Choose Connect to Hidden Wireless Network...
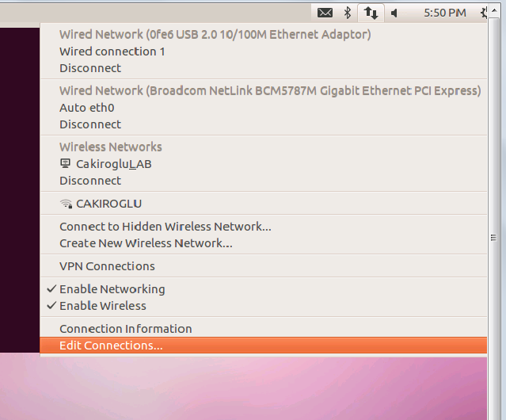This screenshot has height=420, width=506. 264,227
